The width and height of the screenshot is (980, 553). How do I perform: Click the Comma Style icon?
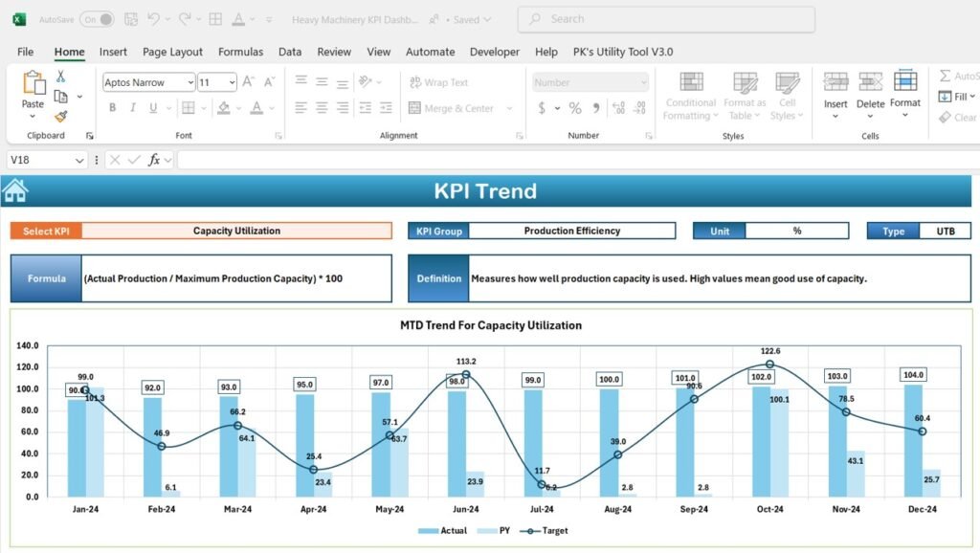(x=596, y=107)
